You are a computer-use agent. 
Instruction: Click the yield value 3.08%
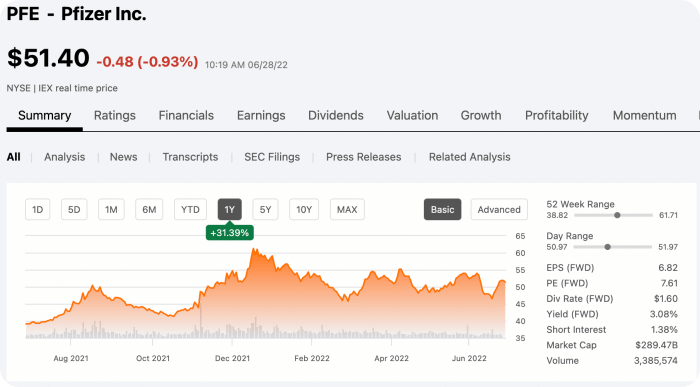coord(663,314)
